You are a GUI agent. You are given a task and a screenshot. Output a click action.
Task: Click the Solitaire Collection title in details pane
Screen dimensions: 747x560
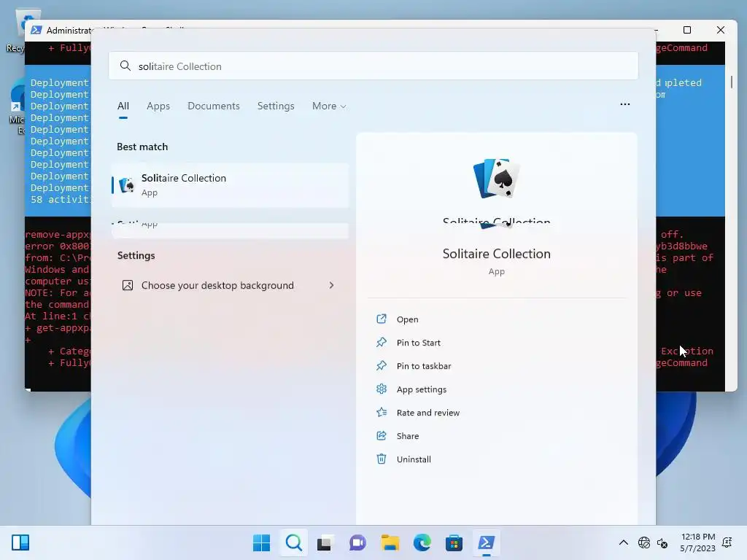click(x=496, y=253)
